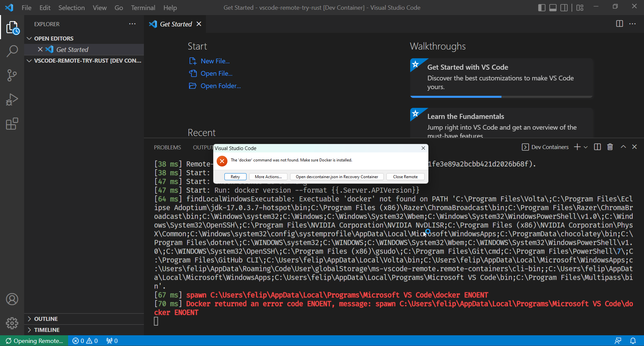
Task: Open the Terminal menu
Action: tap(143, 7)
